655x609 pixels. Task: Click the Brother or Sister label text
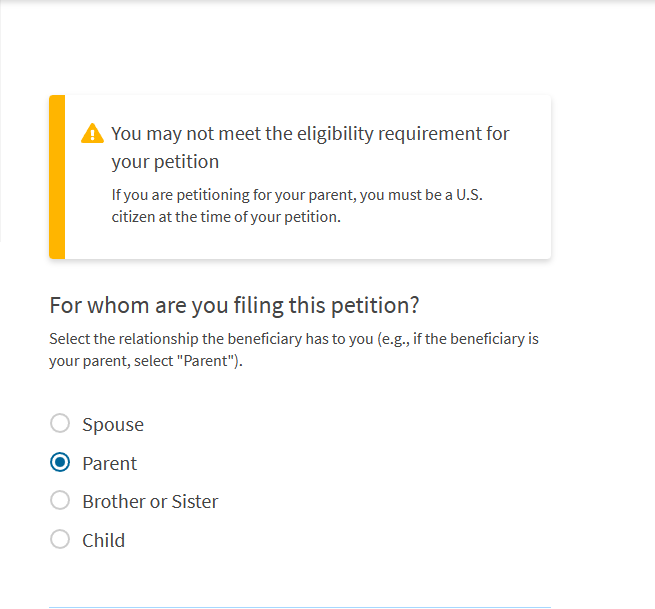coord(150,501)
